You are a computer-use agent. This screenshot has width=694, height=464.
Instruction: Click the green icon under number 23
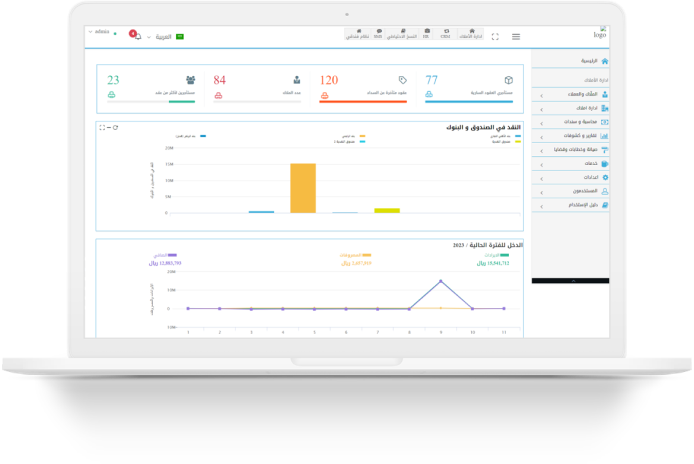(112, 95)
